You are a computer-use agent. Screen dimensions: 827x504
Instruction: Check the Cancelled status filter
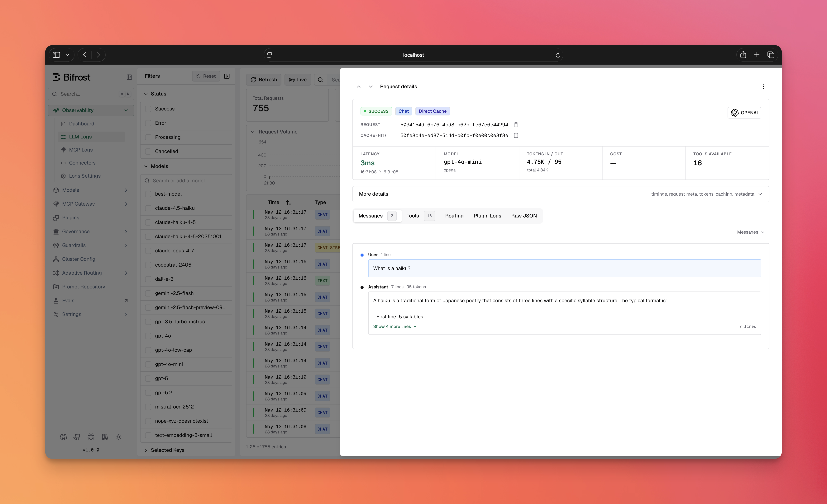click(148, 151)
